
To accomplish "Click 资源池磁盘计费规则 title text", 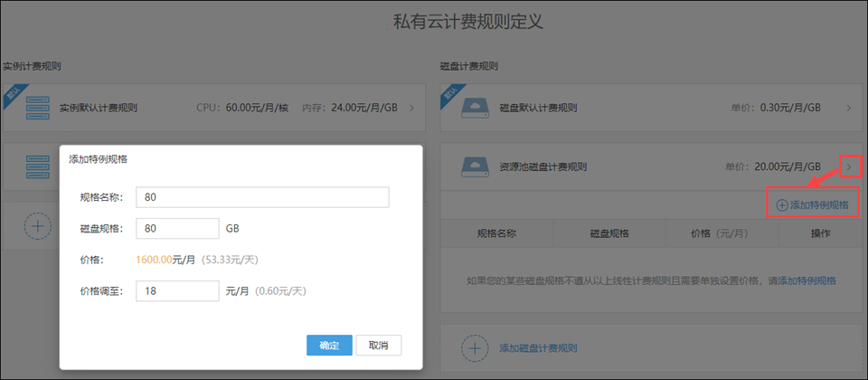I will [543, 166].
